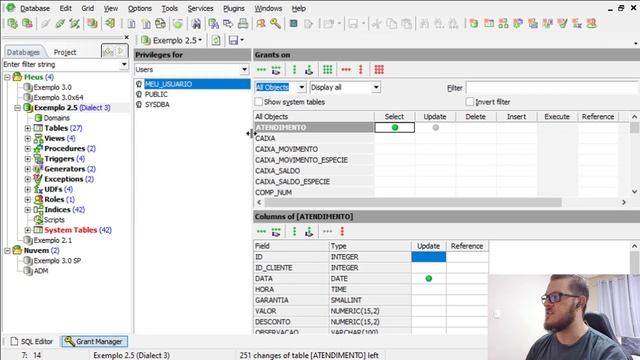Grant all in column (green vertical dots)
Screen dimensions: 640x360
pos(294,70)
